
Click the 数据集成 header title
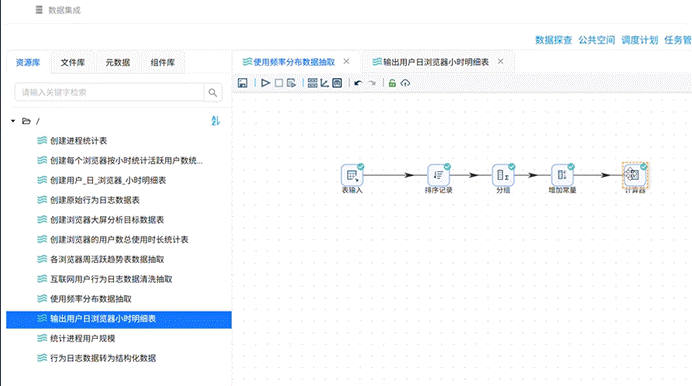[64, 10]
